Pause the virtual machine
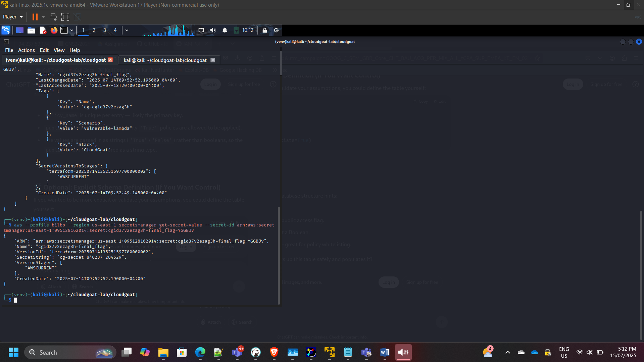Viewport: 644px width, 362px height. tap(35, 17)
